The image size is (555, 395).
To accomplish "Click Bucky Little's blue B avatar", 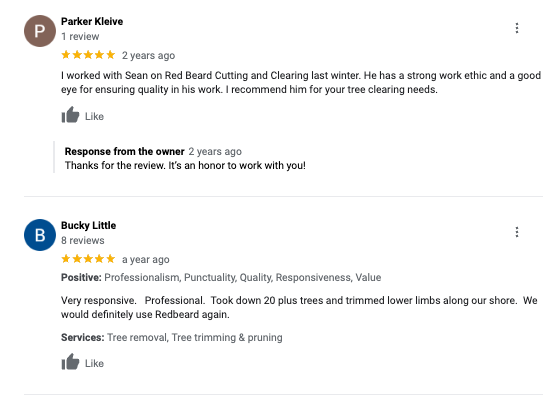I will 40,235.
